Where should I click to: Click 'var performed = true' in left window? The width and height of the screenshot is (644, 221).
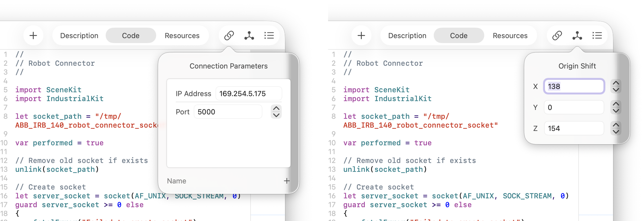(x=59, y=143)
